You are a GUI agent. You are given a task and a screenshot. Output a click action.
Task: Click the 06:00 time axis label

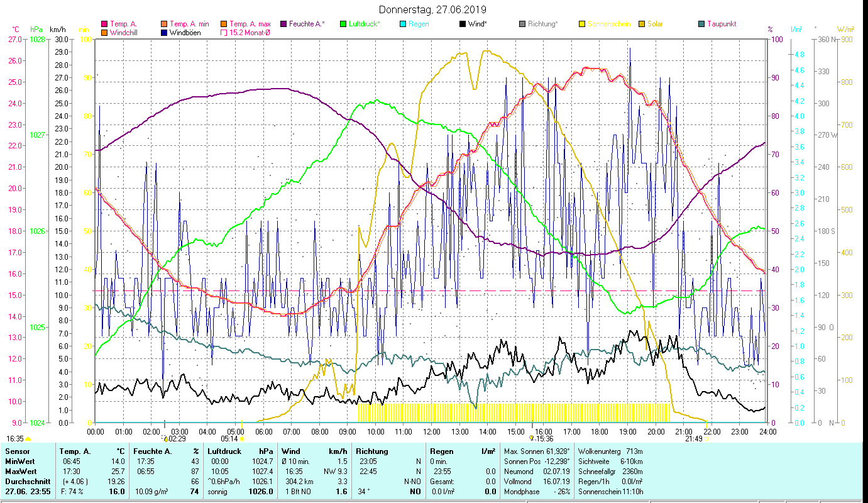point(263,432)
